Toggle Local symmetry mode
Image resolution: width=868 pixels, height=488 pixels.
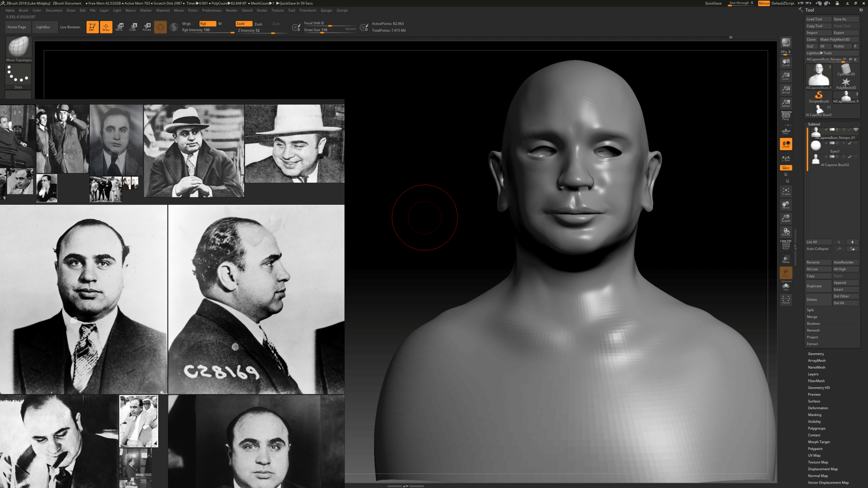click(x=786, y=143)
